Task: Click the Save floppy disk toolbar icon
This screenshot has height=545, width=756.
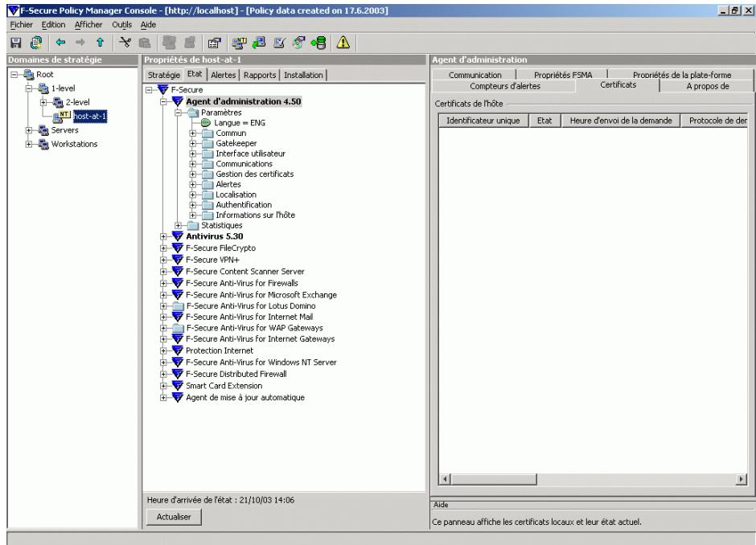Action: point(16,43)
